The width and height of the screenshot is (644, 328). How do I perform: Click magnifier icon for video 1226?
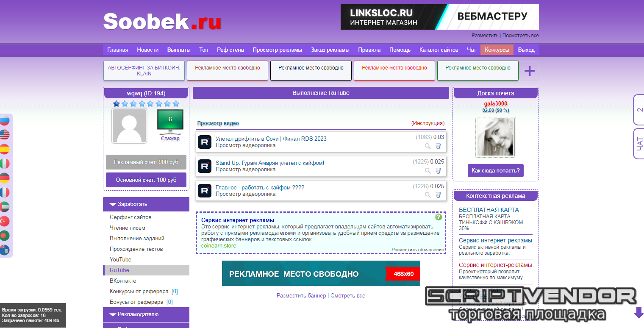428,195
